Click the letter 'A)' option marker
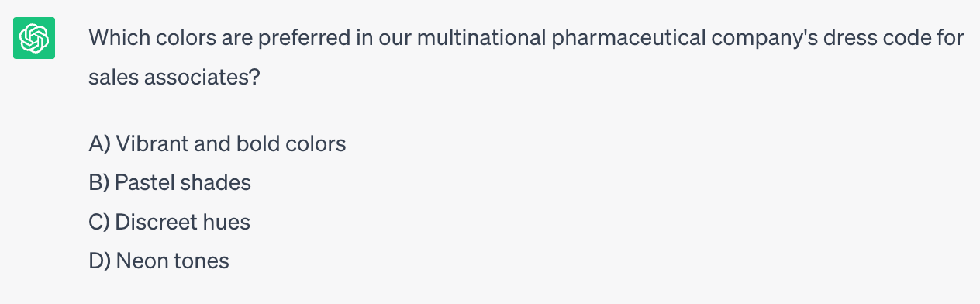Viewport: 980px width, 304px height. (101, 143)
